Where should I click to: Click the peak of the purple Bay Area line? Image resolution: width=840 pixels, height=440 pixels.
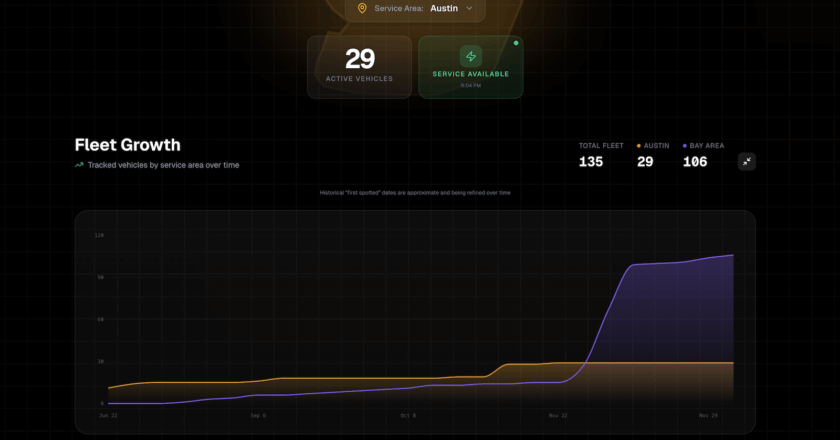[x=732, y=255]
